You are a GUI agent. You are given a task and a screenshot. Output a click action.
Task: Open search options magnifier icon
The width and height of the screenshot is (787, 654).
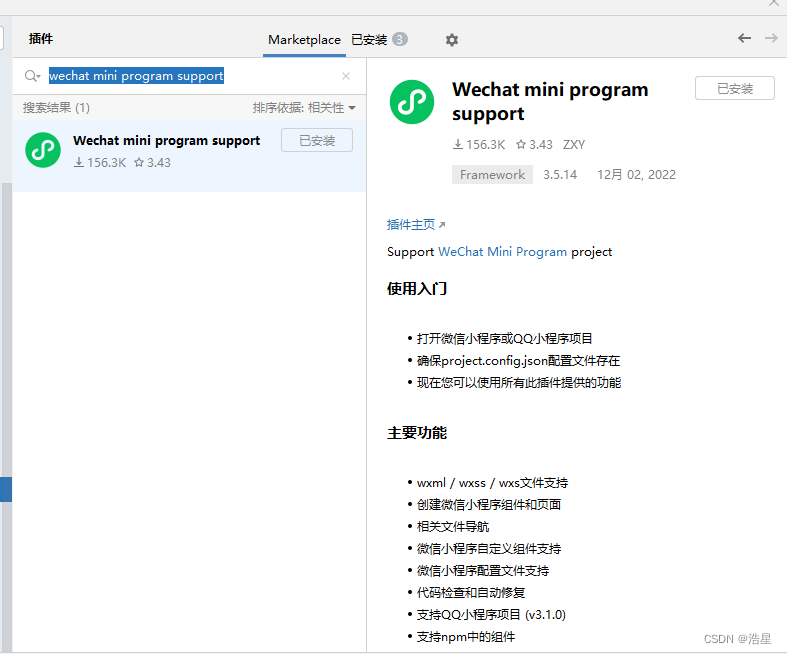coord(32,76)
